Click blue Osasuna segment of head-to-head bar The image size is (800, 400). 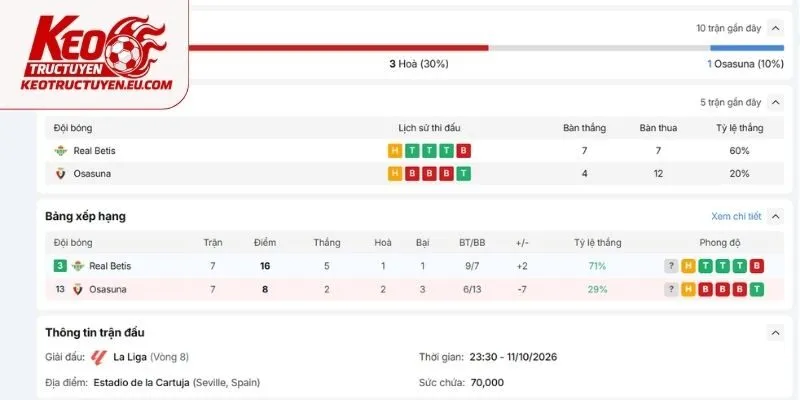point(747,48)
